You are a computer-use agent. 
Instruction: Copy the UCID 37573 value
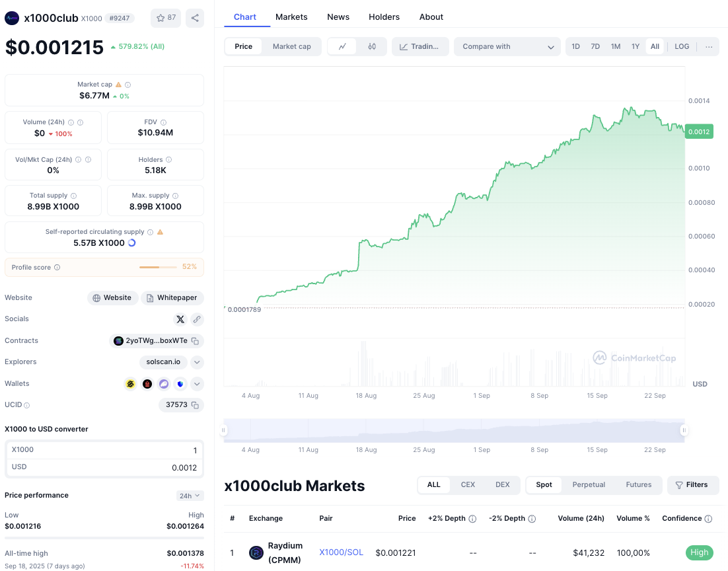pyautogui.click(x=195, y=405)
